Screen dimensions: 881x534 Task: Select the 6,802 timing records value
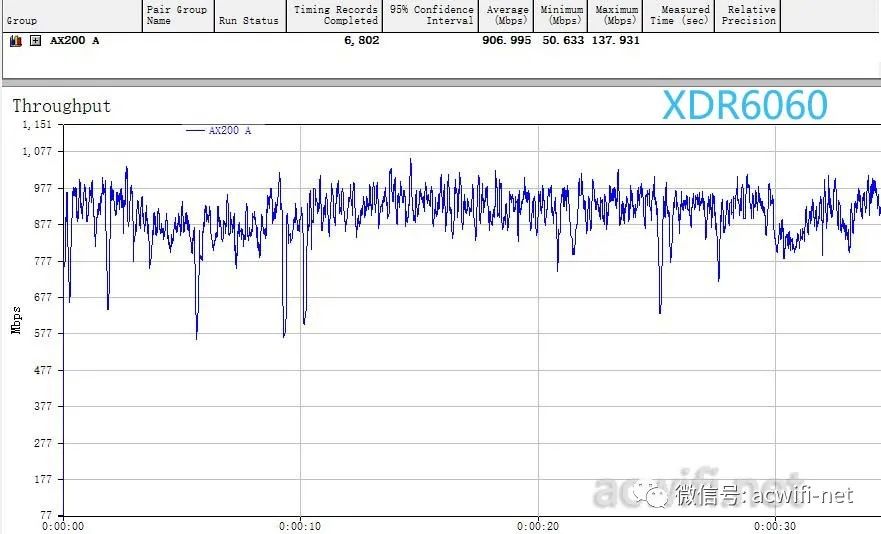tap(362, 40)
